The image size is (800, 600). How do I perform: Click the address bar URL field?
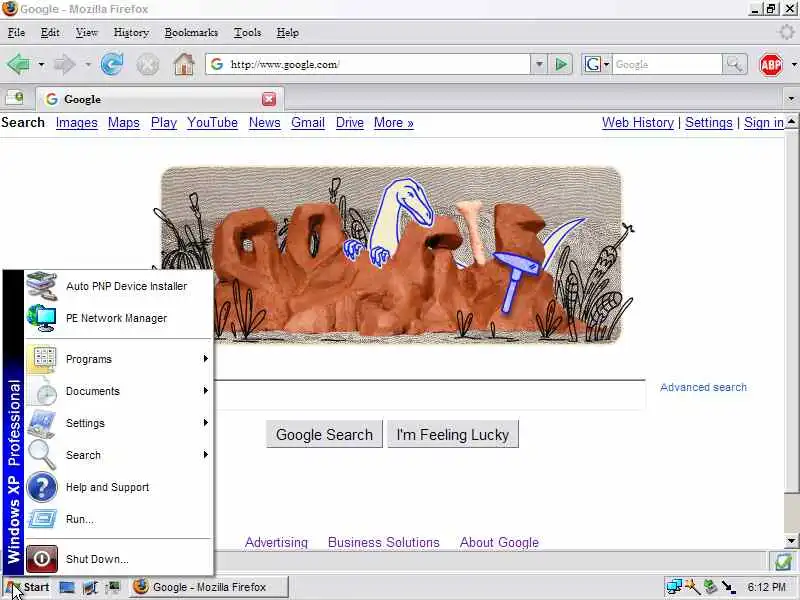click(x=379, y=64)
